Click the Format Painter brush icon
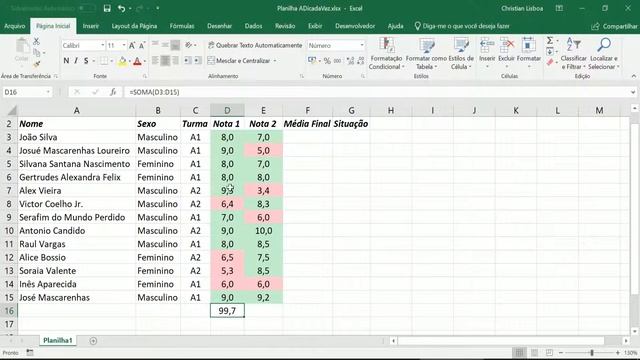This screenshot has width=640, height=360. coord(37,64)
